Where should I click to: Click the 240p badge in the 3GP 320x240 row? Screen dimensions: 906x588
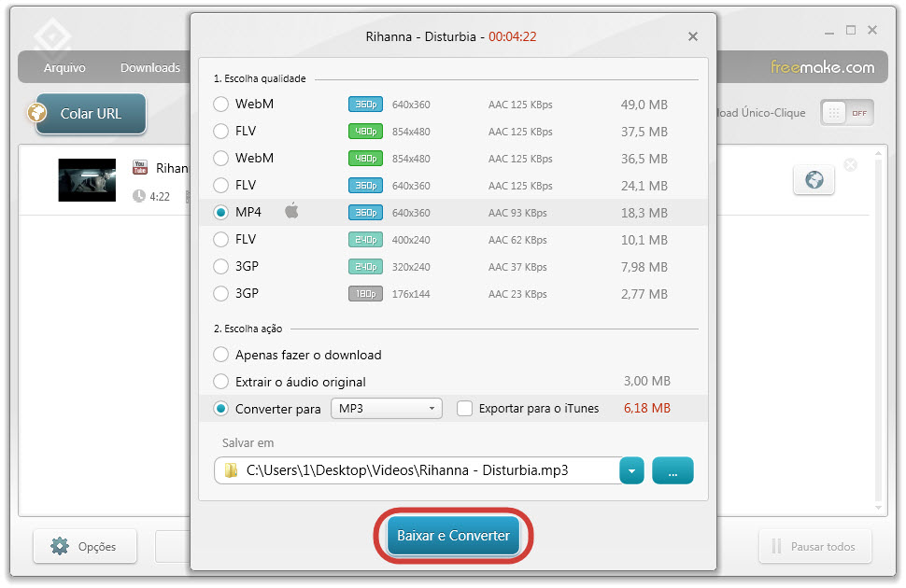point(365,267)
